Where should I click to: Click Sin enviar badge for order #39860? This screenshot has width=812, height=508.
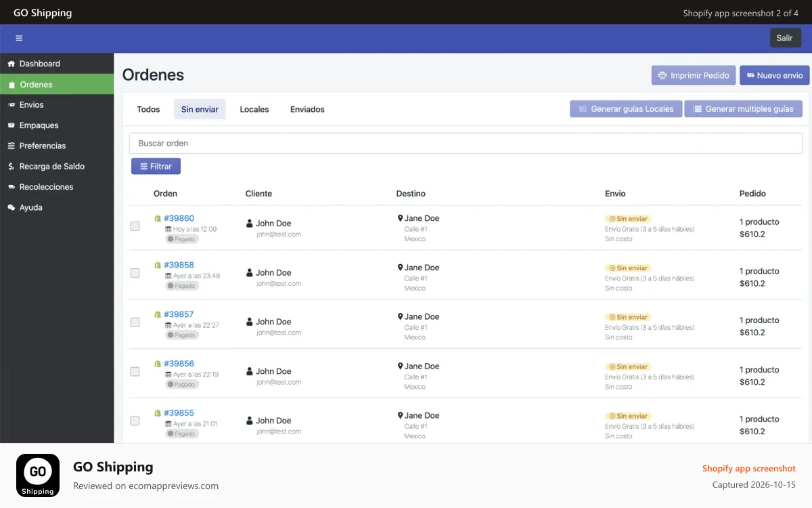[x=628, y=219]
